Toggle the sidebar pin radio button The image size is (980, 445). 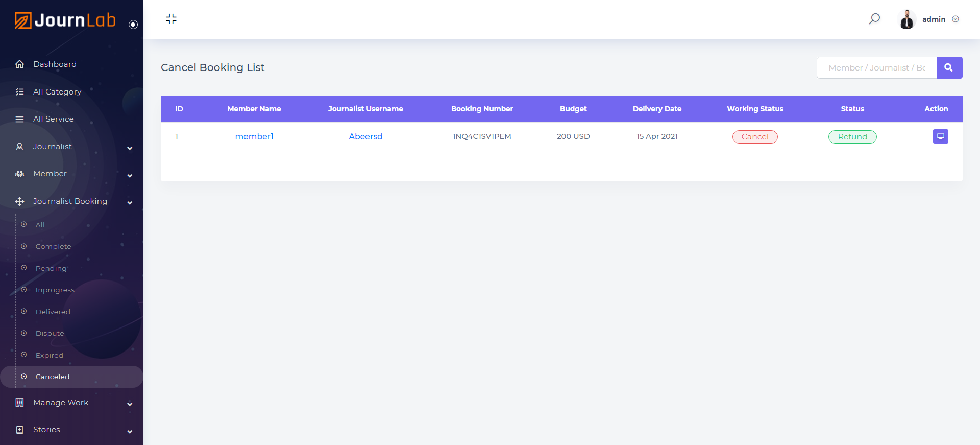(133, 25)
